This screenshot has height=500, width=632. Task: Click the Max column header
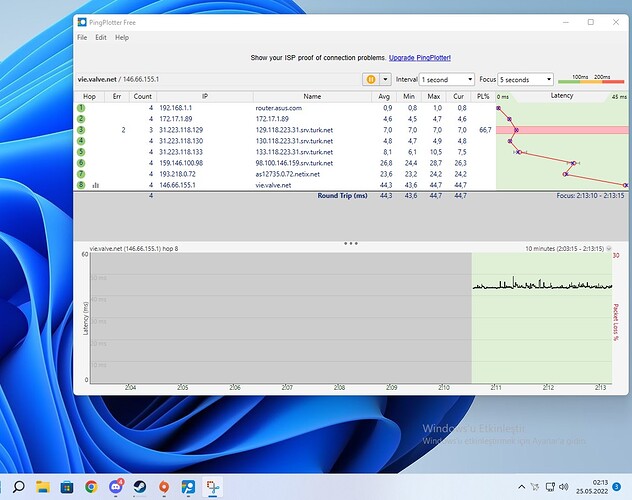click(x=434, y=97)
